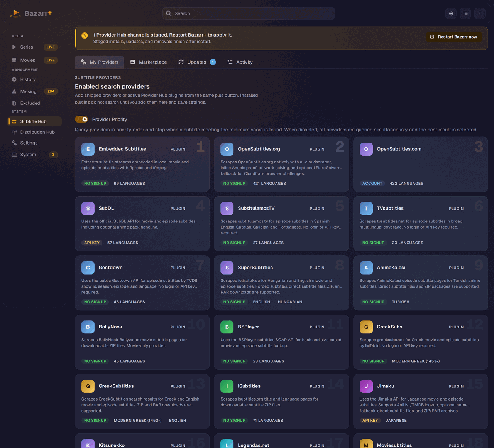This screenshot has width=494, height=448.
Task: Click the BollyNook B avatar icon
Action: pos(88,327)
